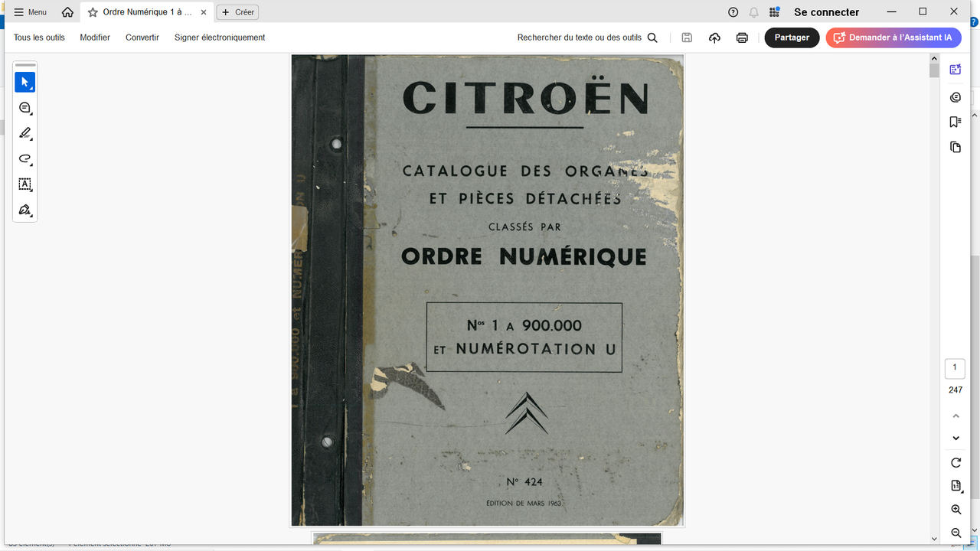Click the Créer new tab button
The height and width of the screenshot is (551, 980).
(x=237, y=12)
